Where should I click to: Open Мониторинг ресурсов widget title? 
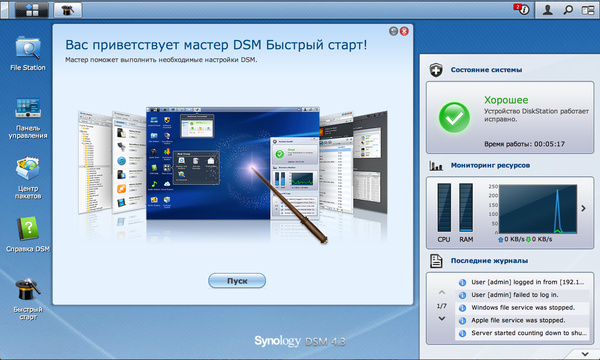click(x=490, y=165)
